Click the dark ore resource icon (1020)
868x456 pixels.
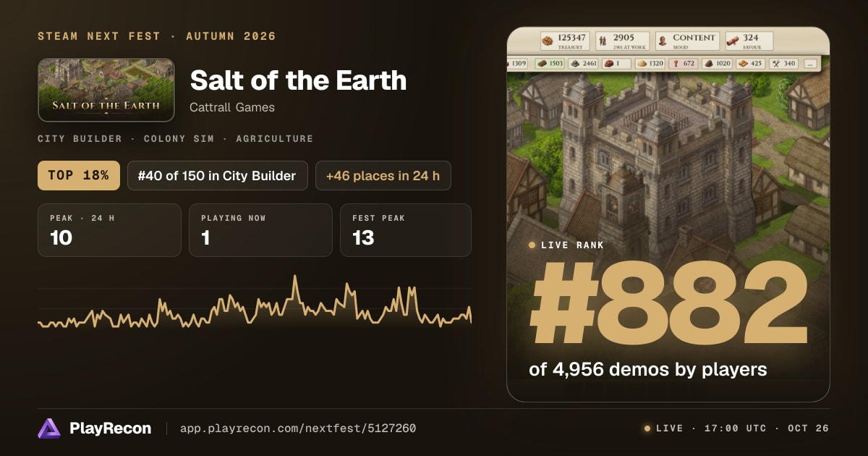click(708, 64)
